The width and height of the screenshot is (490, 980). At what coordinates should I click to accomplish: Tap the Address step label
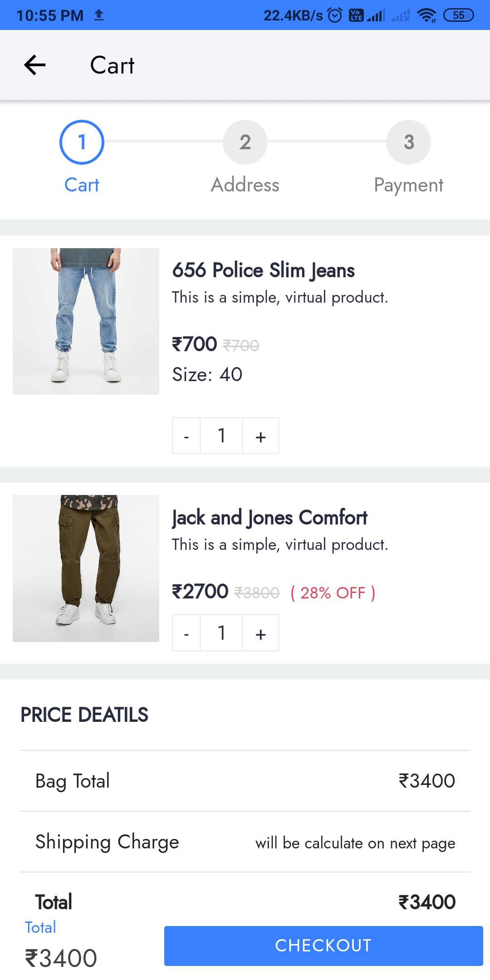pos(245,185)
